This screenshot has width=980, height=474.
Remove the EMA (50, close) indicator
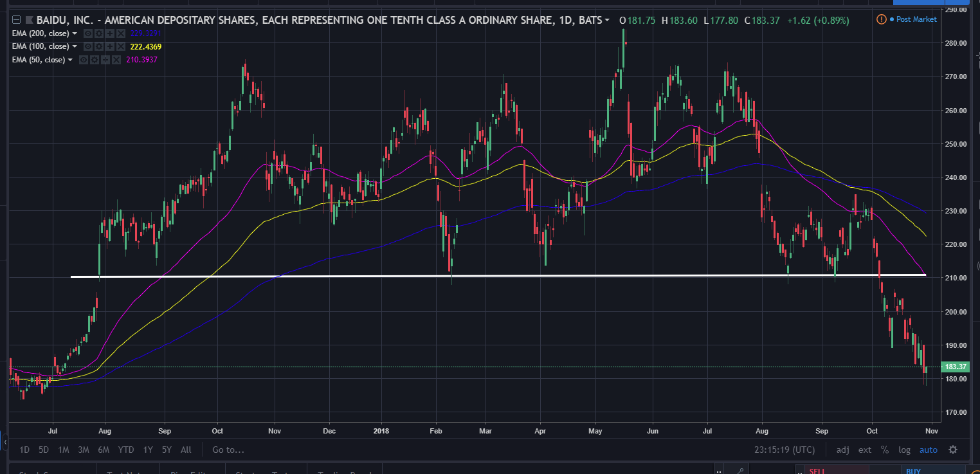116,60
